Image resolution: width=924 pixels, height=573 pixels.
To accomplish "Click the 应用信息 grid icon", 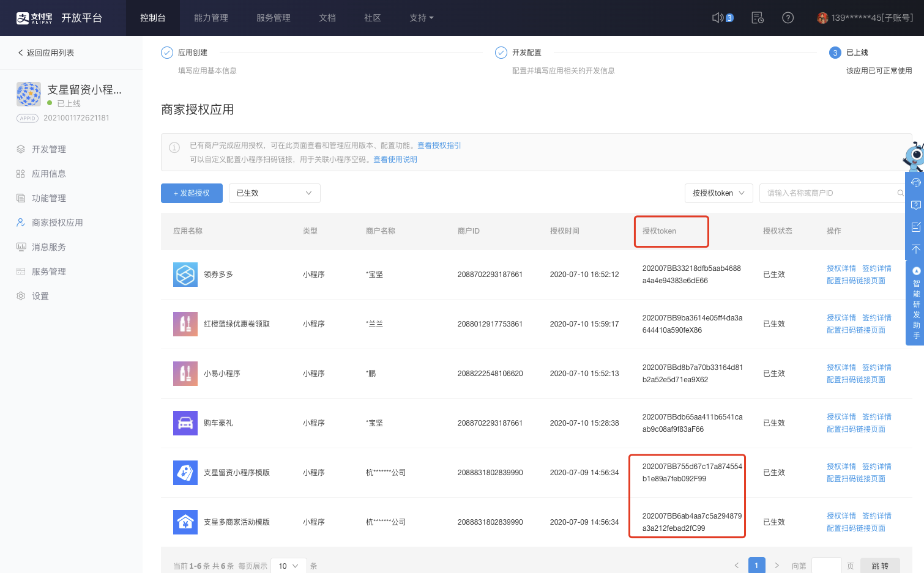I will [21, 174].
